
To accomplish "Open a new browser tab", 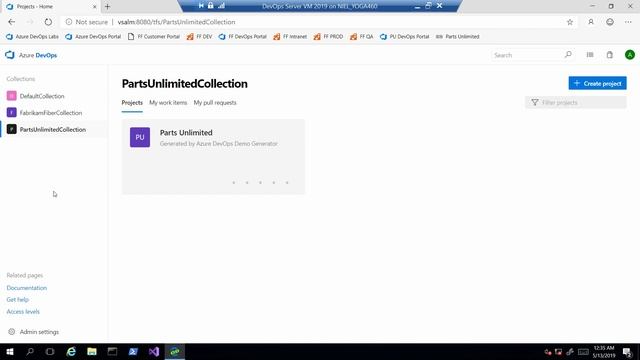I will pos(107,7).
